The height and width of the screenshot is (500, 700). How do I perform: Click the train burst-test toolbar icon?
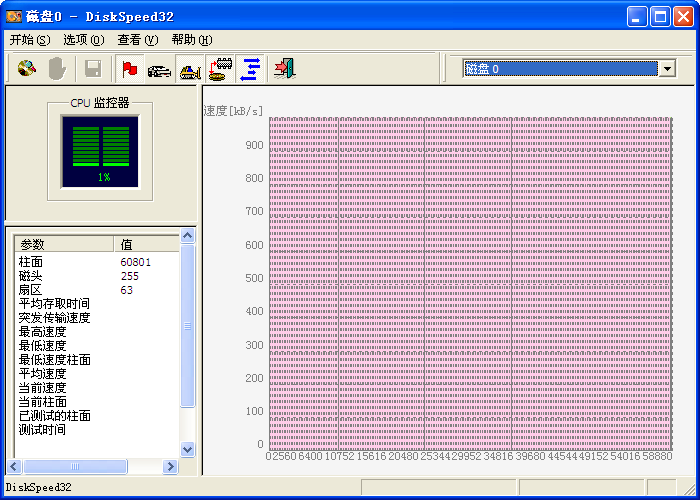point(222,69)
